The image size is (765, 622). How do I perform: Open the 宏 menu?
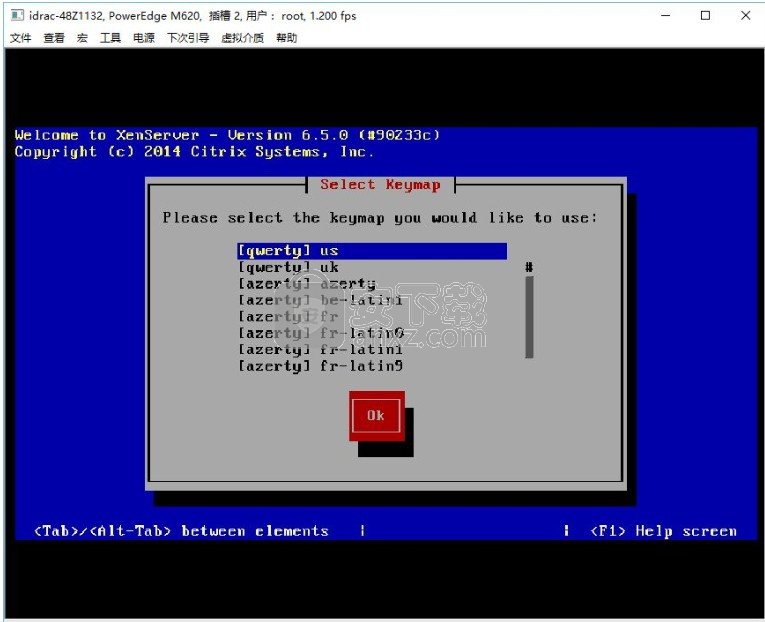pyautogui.click(x=82, y=38)
